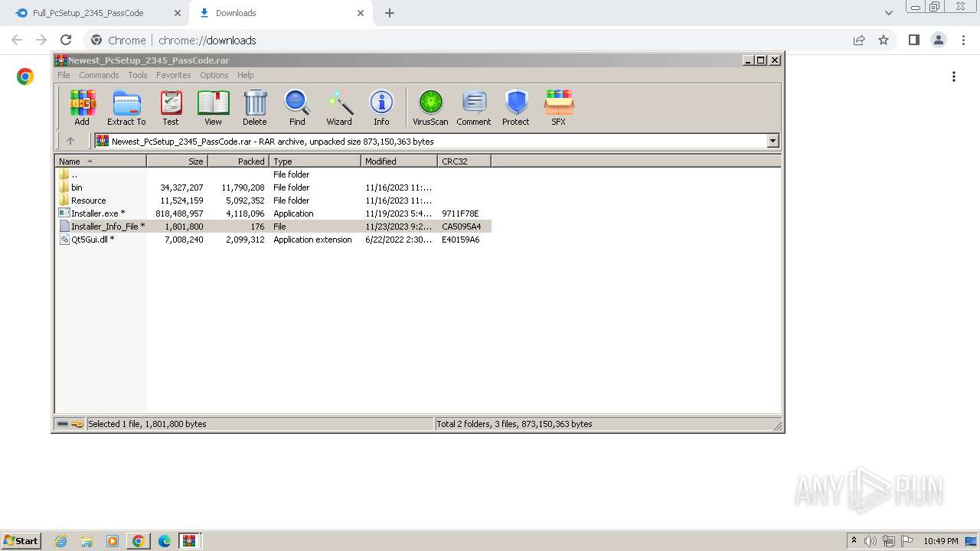The image size is (980, 551).
Task: Select the parent '..' folder row
Action: point(273,174)
